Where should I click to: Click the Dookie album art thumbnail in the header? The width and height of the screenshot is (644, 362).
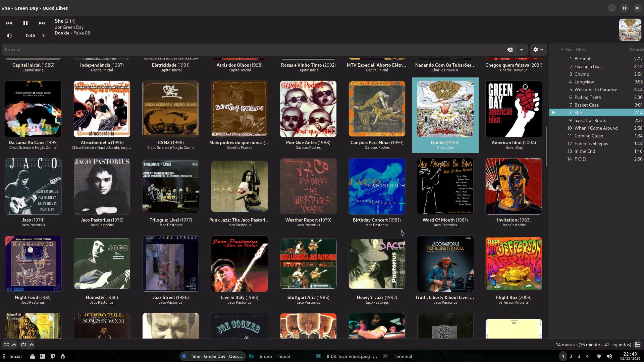coord(630,30)
